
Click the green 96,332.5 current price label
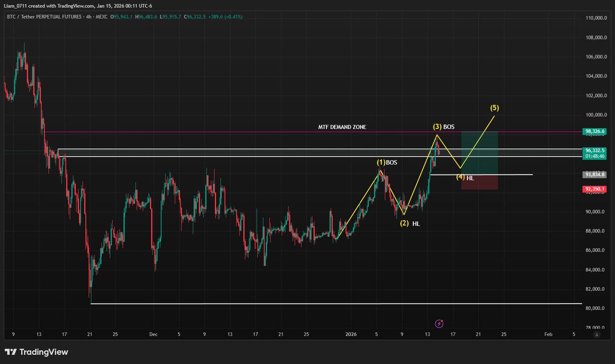pos(594,151)
